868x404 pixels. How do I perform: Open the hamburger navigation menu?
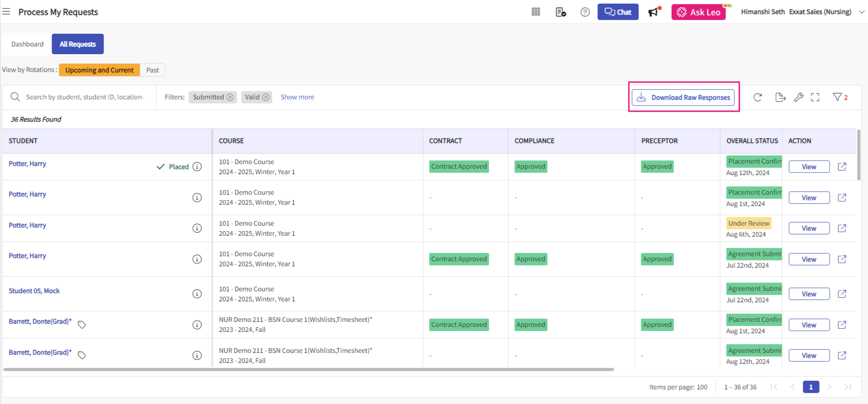point(6,12)
